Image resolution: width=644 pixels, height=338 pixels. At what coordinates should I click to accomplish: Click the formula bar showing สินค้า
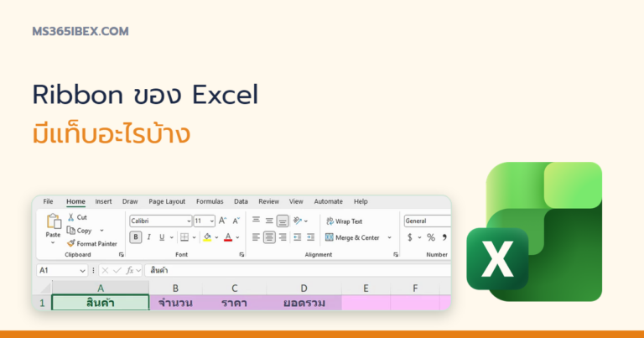(299, 270)
